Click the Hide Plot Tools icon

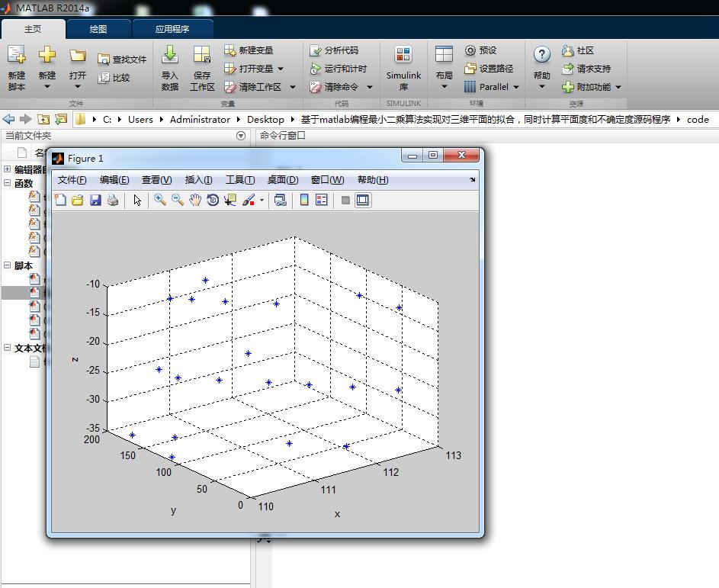(345, 200)
